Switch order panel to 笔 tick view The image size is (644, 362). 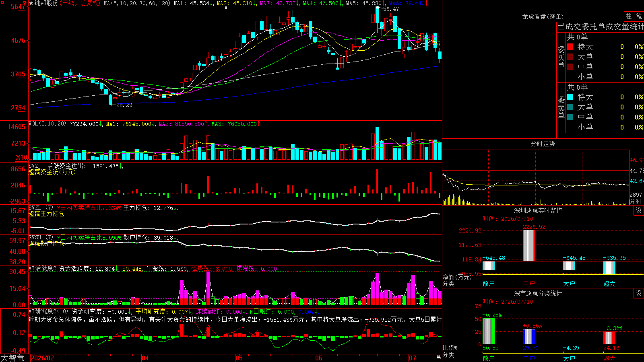tap(639, 16)
